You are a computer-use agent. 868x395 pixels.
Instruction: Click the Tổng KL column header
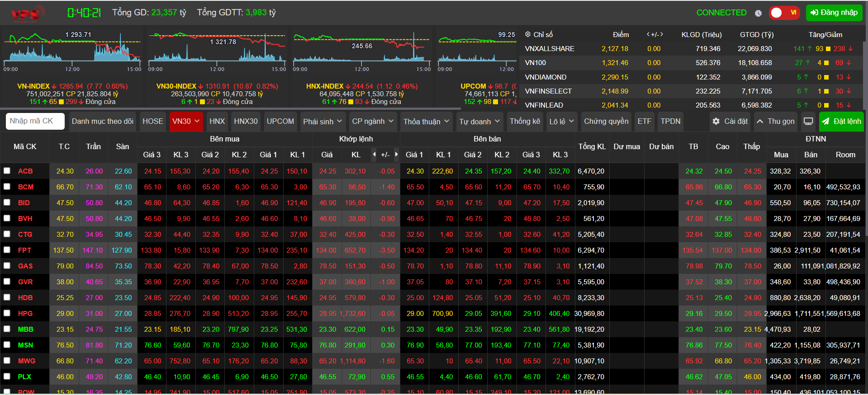[x=592, y=146]
